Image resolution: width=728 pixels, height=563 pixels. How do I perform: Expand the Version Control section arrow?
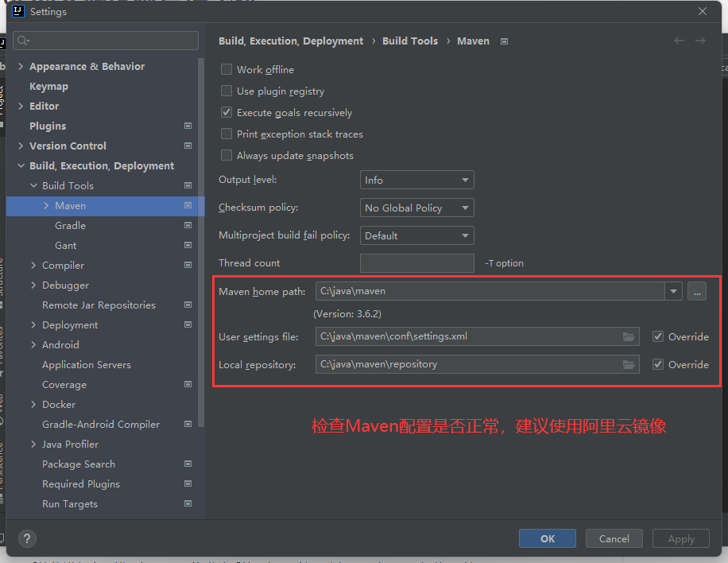point(21,146)
